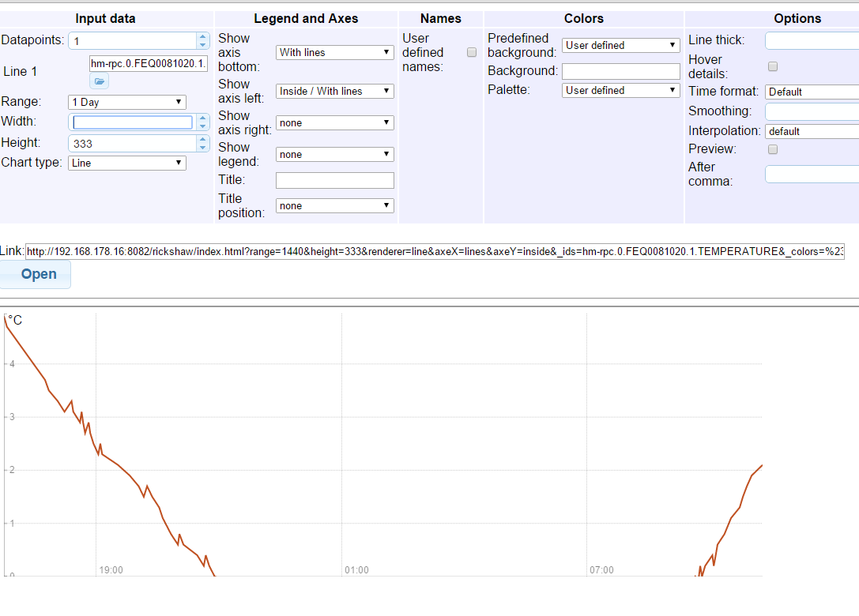Viewport: 859px width, 616px height.
Task: Expand the Chart type dropdown
Action: point(126,163)
